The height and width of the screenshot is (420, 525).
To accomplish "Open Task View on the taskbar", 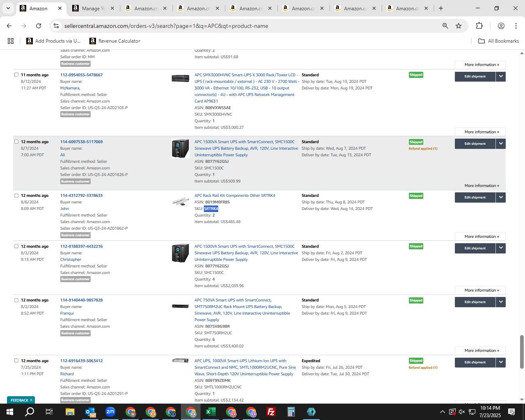I will pos(49,412).
